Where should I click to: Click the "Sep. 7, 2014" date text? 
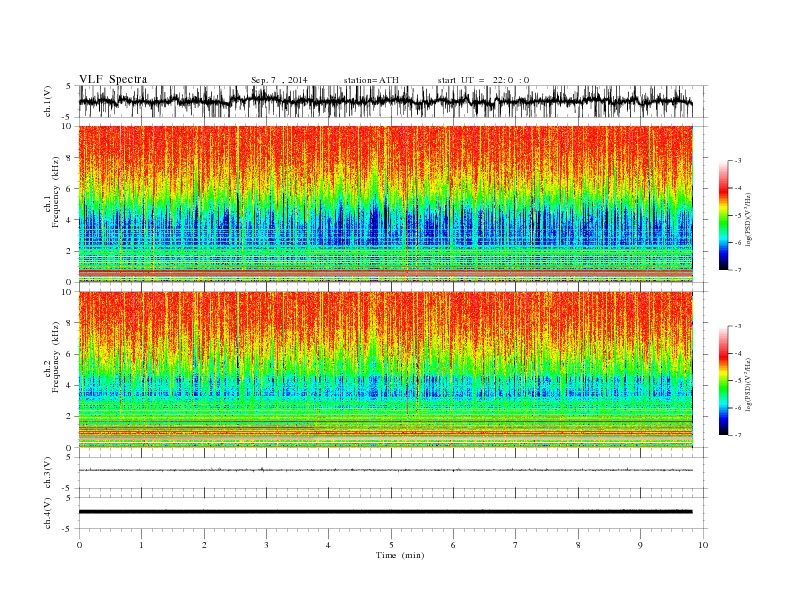(279, 80)
